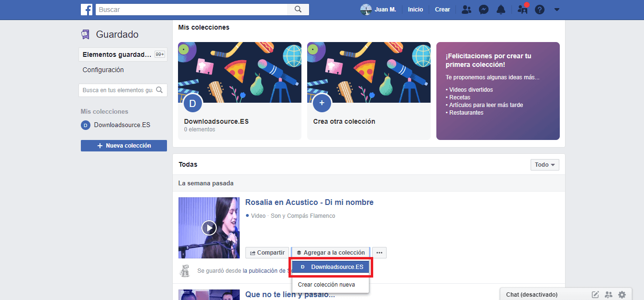The image size is (644, 300).
Task: Click sidebar search magnifier icon
Action: click(x=160, y=90)
